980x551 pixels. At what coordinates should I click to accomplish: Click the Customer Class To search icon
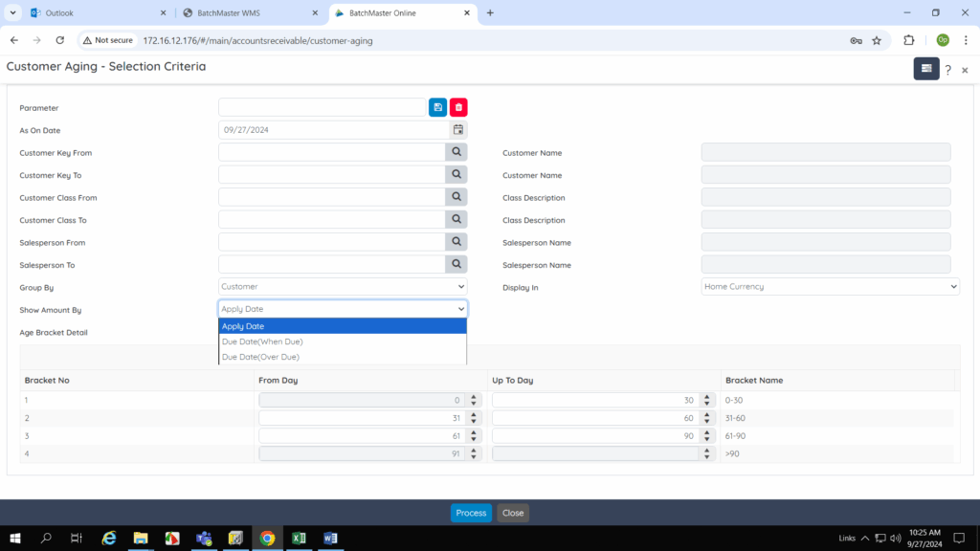coord(457,220)
